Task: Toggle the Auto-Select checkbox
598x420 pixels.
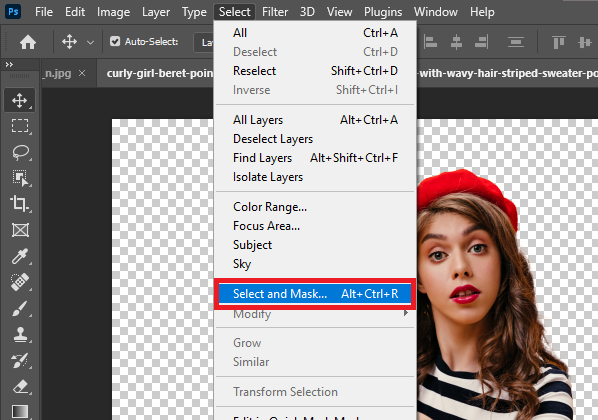Action: pos(115,41)
